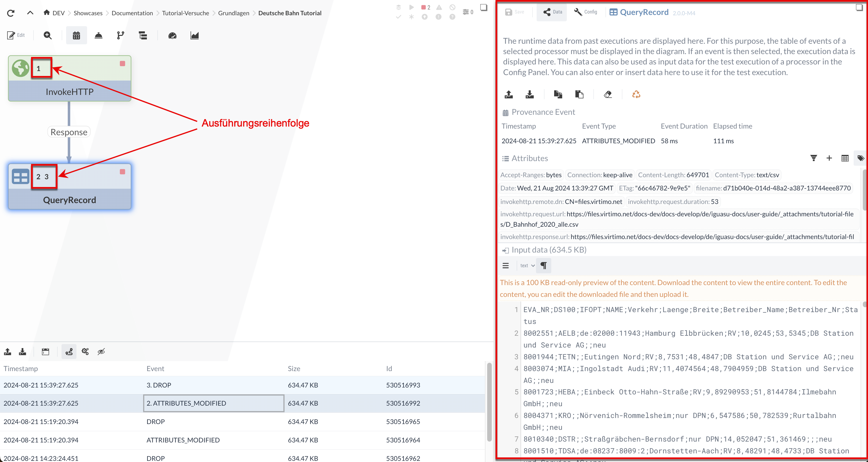This screenshot has width=868, height=462.
Task: Click the red stop indicator on QueryRecord
Action: point(122,172)
